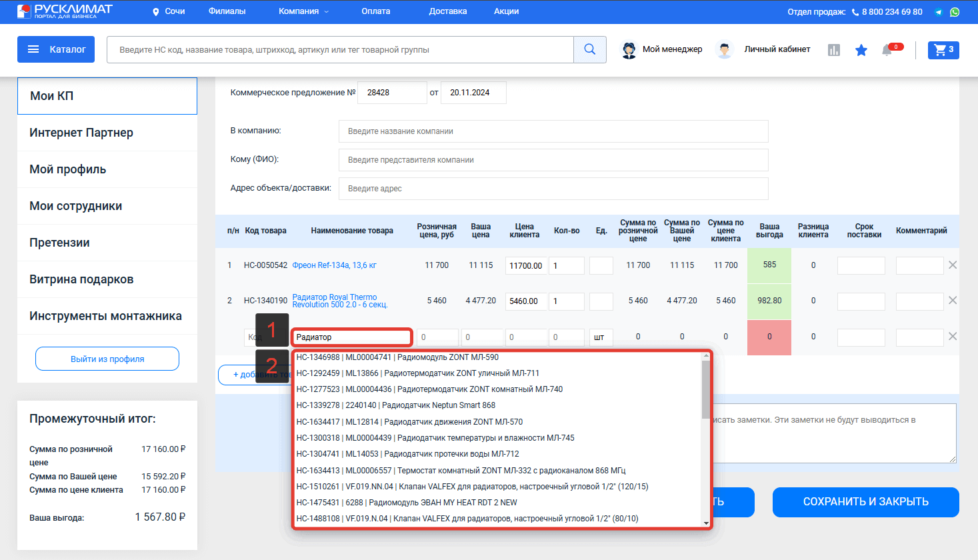Open Интернет Партнер sidebar section
The height and width of the screenshot is (560, 978).
[107, 133]
